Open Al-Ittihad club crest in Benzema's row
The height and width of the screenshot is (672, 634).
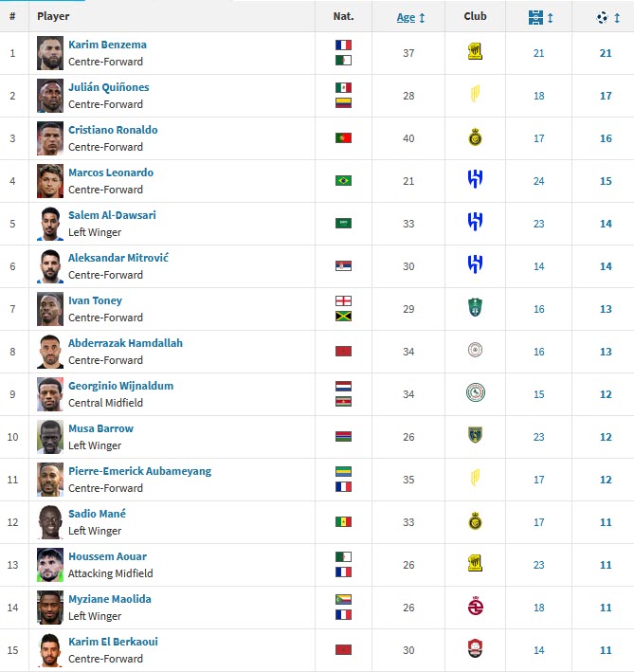[475, 52]
